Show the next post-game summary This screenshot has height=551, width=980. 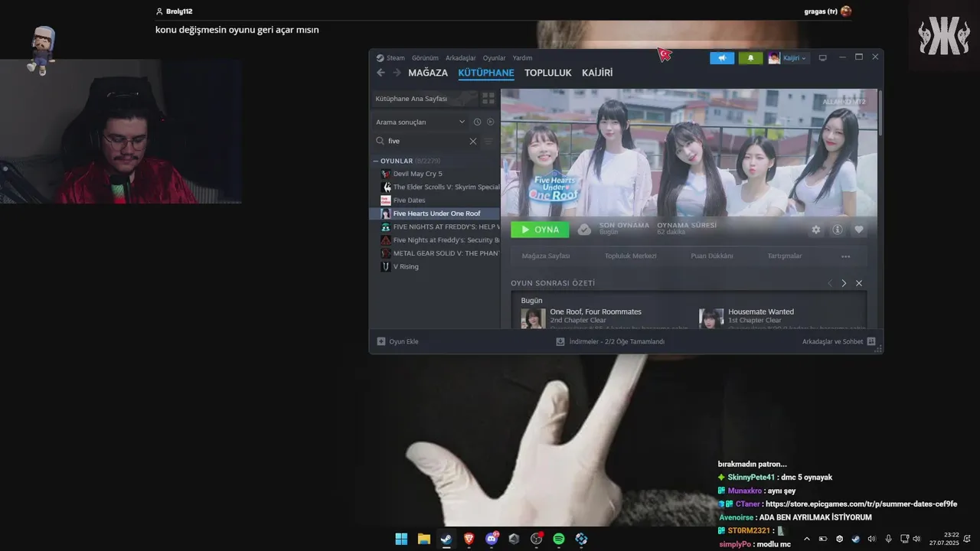[844, 283]
